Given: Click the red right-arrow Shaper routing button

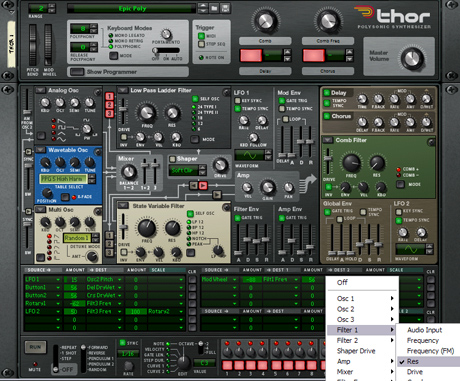Looking at the screenshot, I should [203, 185].
